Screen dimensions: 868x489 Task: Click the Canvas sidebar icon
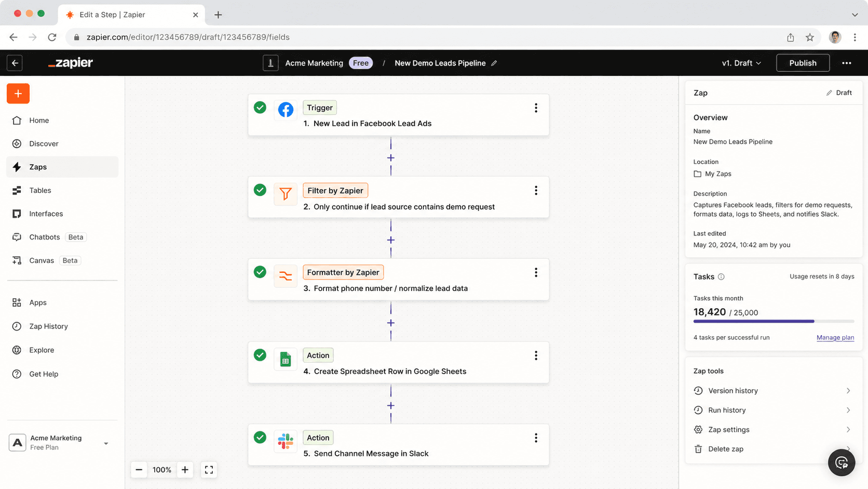[x=17, y=260]
